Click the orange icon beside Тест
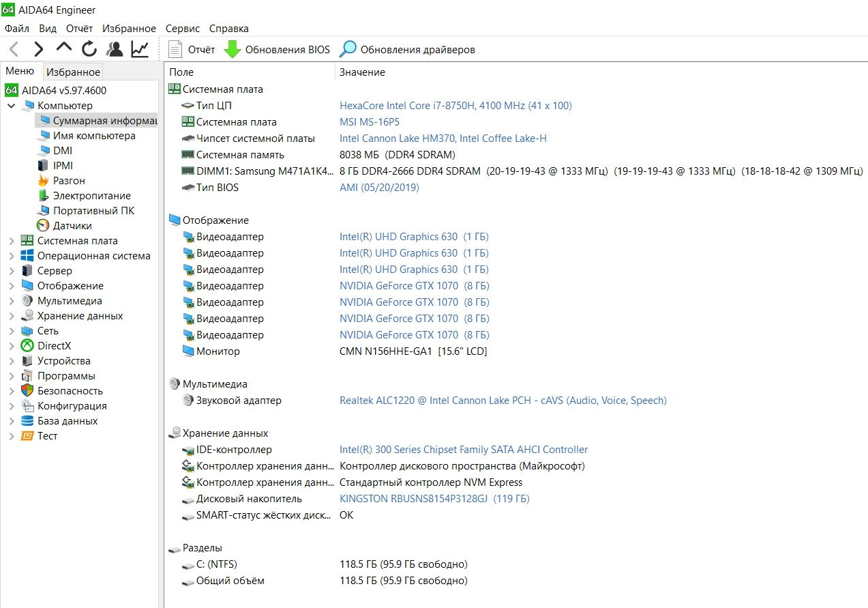The image size is (868, 608). [x=27, y=436]
